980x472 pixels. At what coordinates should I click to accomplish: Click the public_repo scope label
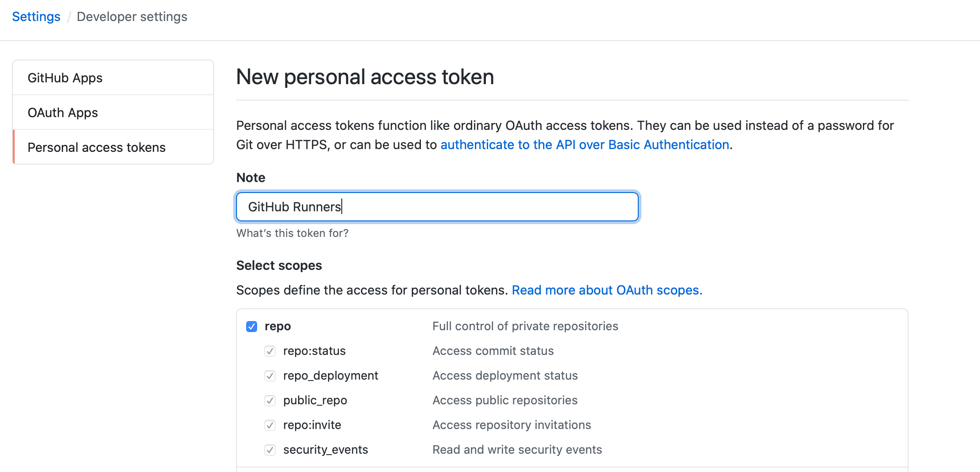tap(315, 401)
